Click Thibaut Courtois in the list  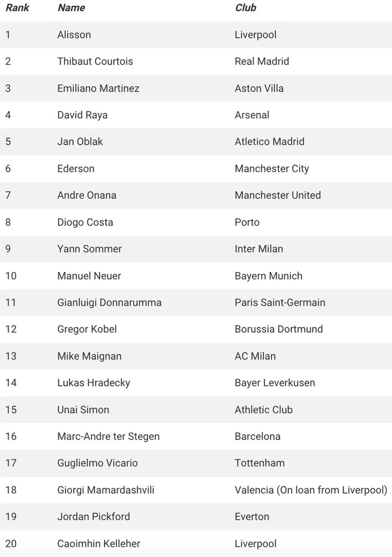(x=95, y=61)
